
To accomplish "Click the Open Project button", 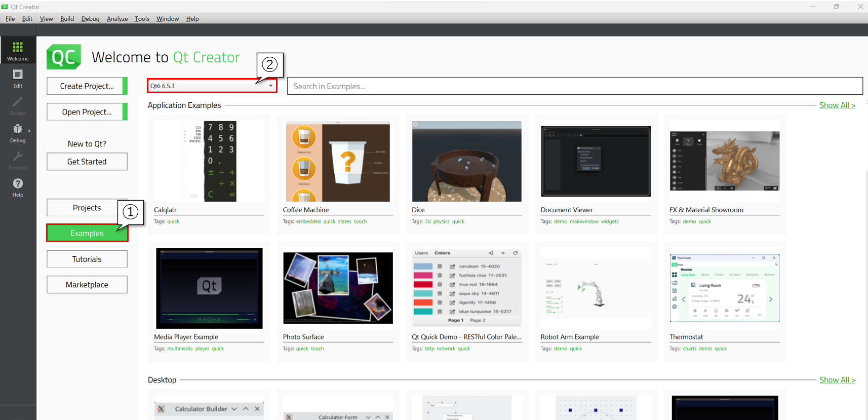I will pos(87,112).
